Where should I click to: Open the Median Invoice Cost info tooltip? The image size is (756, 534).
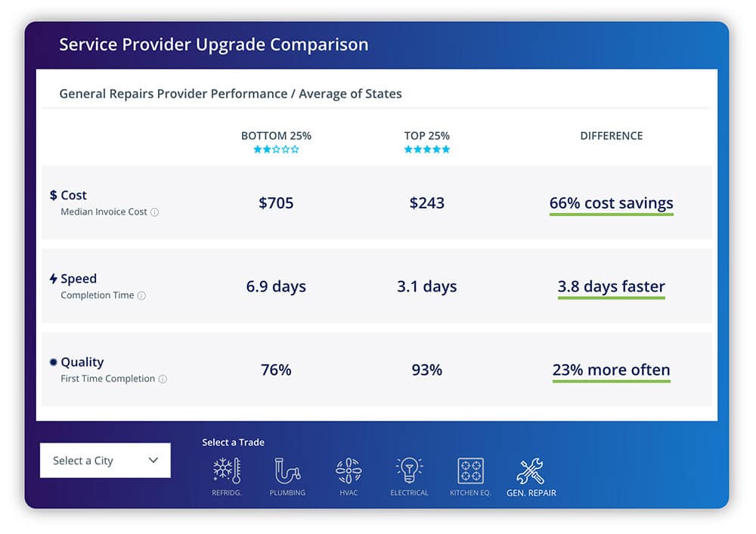click(x=155, y=212)
